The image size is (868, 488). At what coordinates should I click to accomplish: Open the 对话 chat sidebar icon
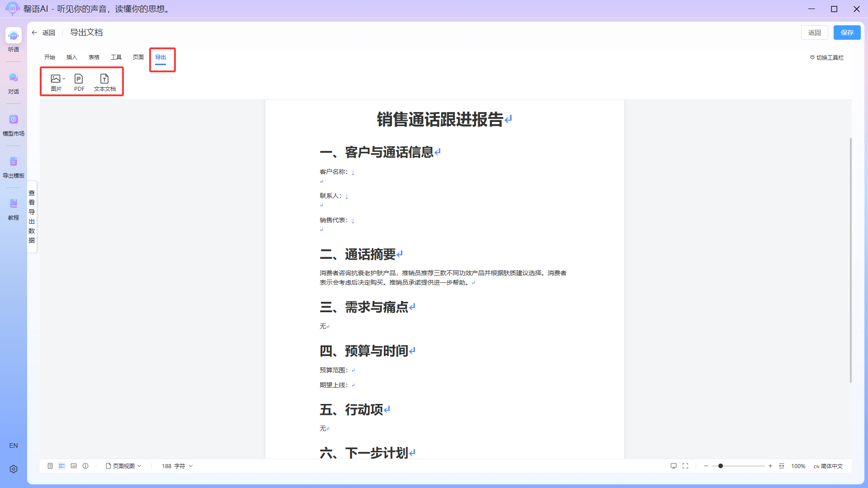click(x=14, y=83)
